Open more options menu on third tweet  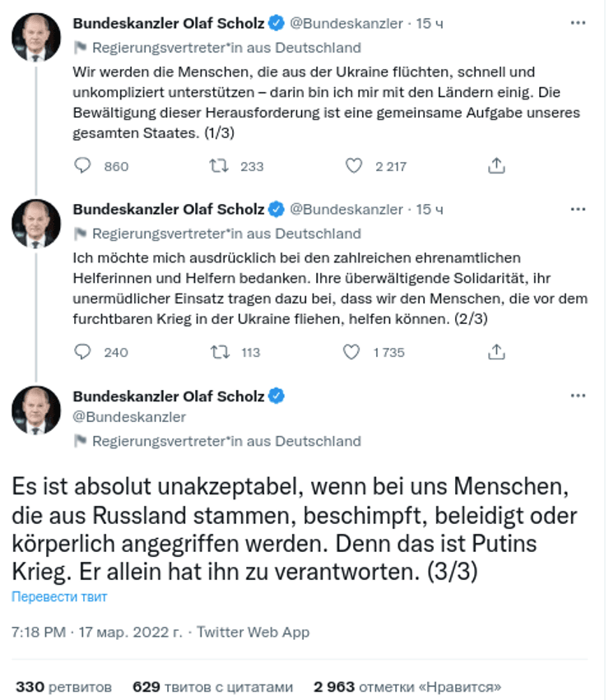click(578, 396)
